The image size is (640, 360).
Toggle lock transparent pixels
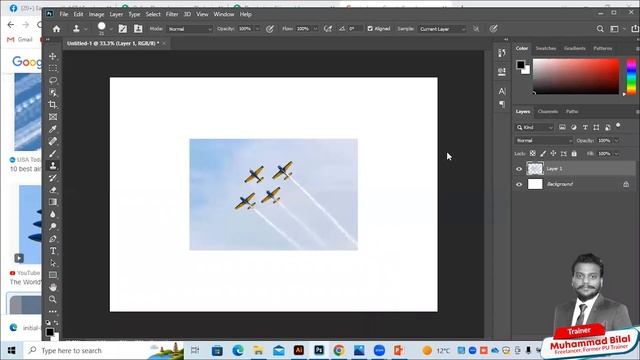click(533, 153)
